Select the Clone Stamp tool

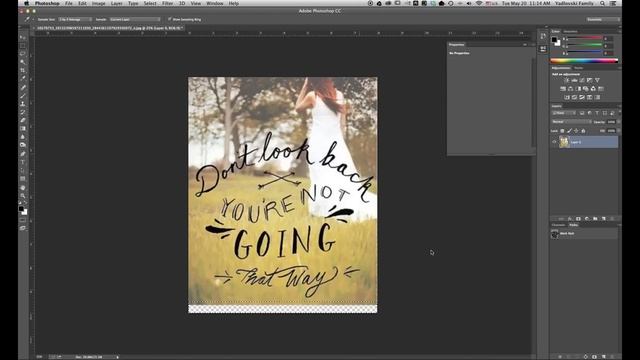point(23,104)
